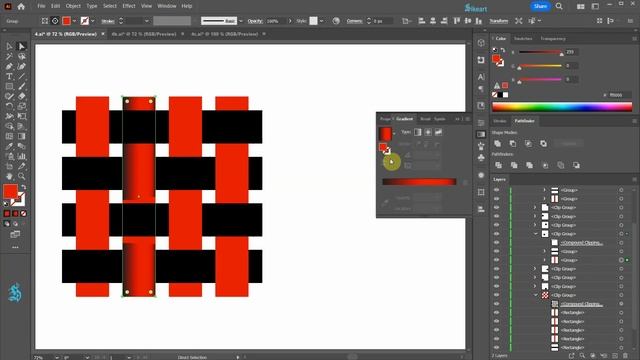Hide the topmost <Group> row in Layers
This screenshot has width=640, height=360.
496,190
